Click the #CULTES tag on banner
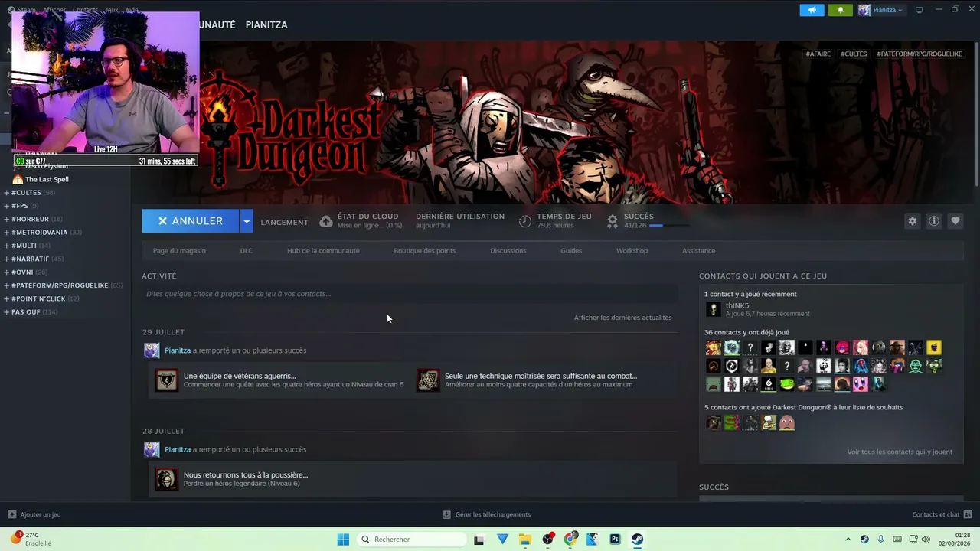 point(854,54)
